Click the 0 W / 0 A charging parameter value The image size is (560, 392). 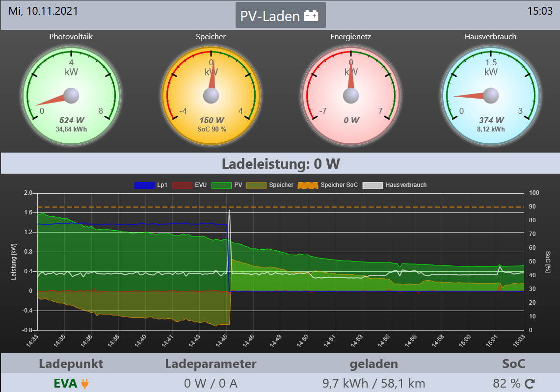click(211, 383)
